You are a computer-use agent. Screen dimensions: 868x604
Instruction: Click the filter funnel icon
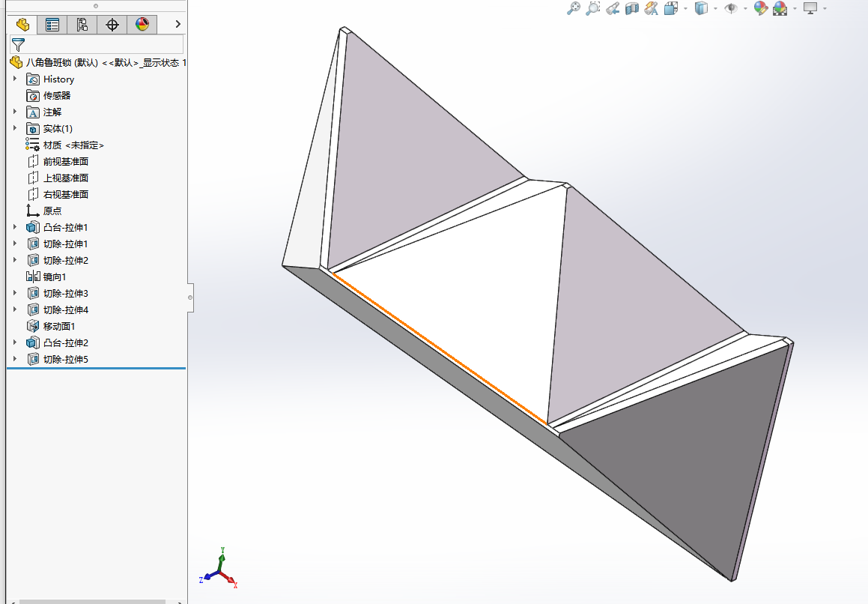18,45
